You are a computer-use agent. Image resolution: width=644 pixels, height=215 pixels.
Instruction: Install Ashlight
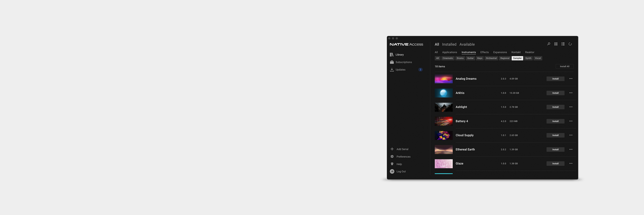coord(555,107)
